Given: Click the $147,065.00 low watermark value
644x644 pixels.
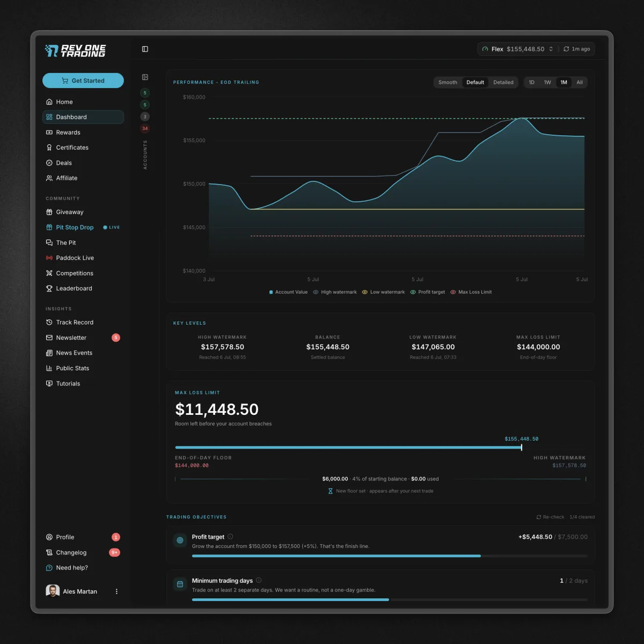Looking at the screenshot, I should [x=433, y=347].
